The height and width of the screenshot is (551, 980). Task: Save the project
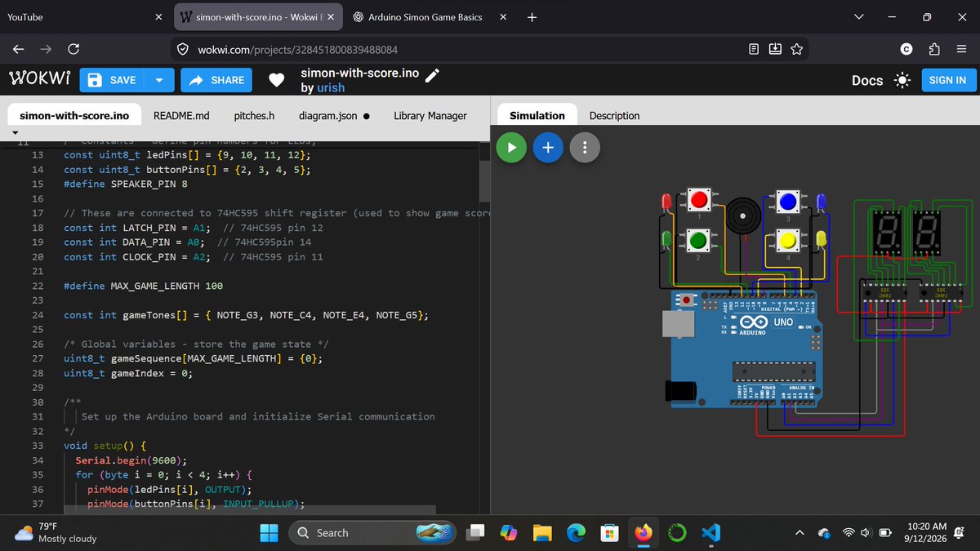pos(112,80)
